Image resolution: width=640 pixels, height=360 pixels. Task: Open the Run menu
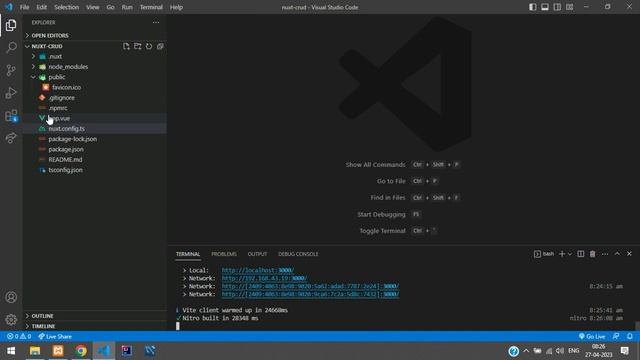pos(127,7)
